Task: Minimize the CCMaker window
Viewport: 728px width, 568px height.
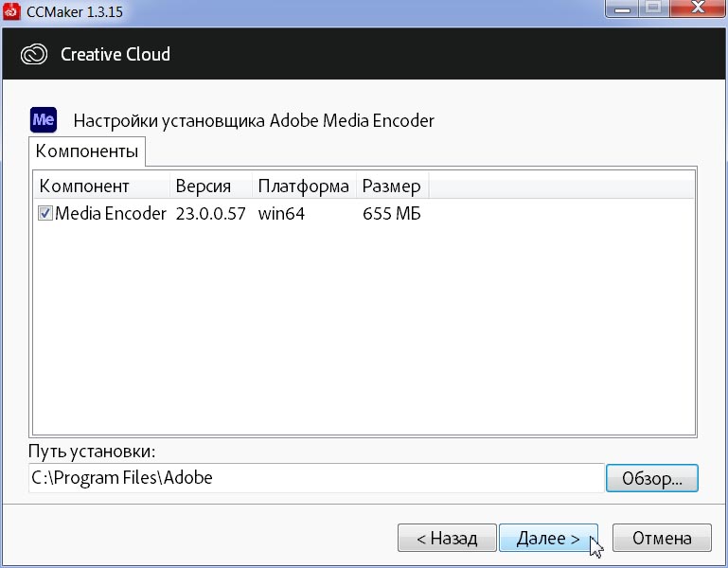Action: pos(622,9)
